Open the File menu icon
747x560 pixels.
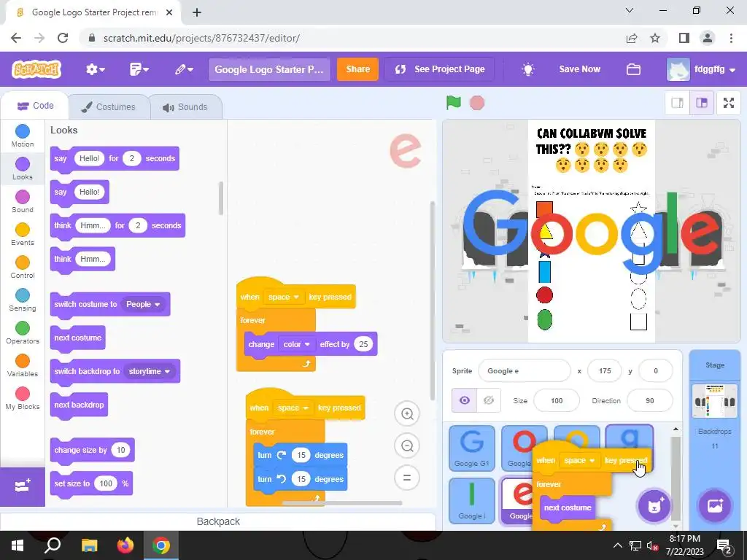[x=139, y=69]
